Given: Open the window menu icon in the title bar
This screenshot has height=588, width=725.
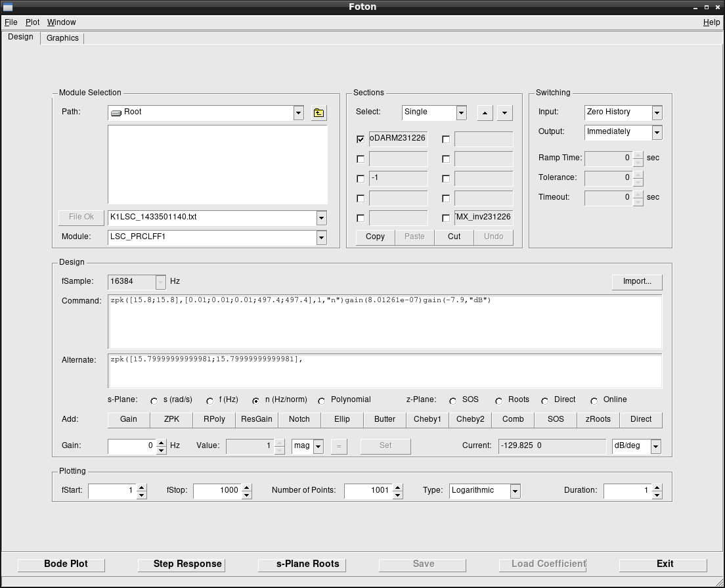Looking at the screenshot, I should [x=8, y=7].
